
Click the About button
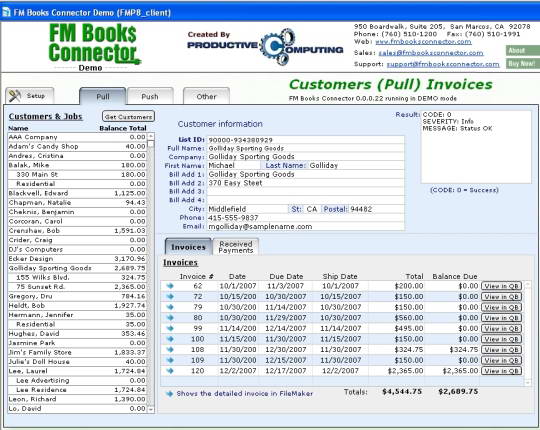coord(523,51)
